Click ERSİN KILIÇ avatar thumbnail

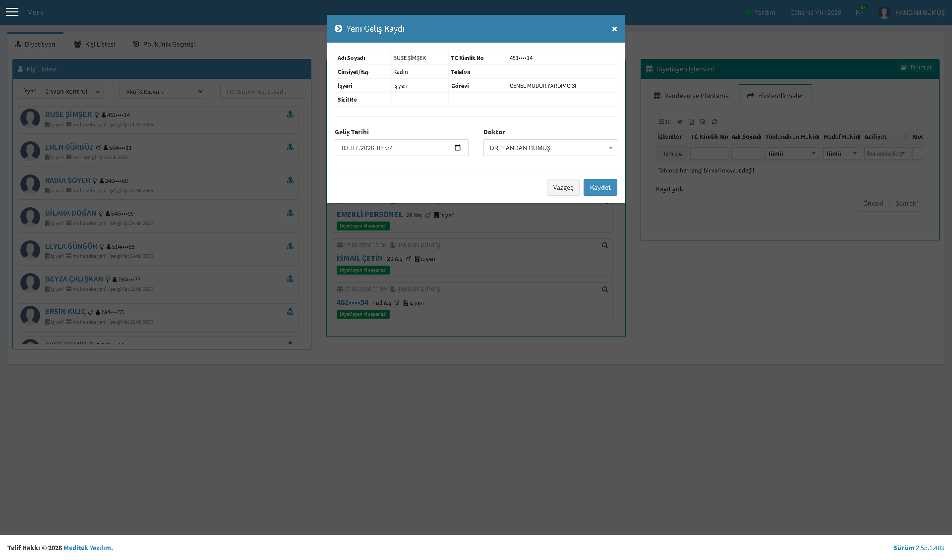point(30,315)
